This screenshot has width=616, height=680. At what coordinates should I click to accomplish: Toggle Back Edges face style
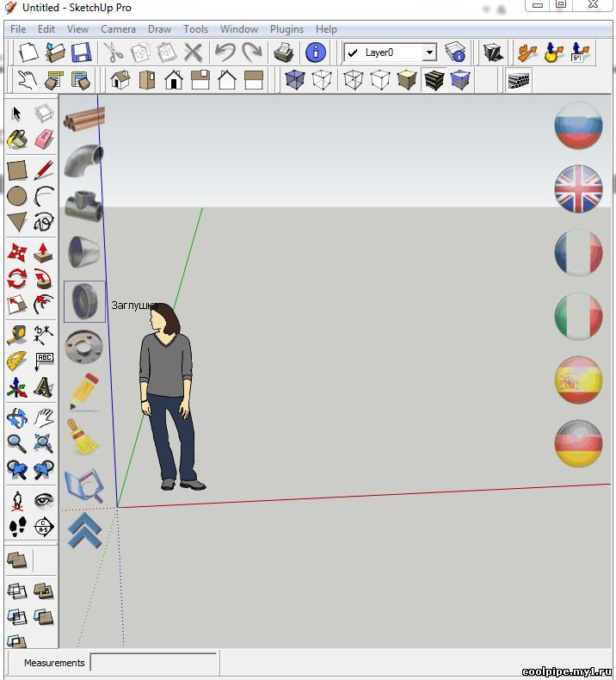322,80
